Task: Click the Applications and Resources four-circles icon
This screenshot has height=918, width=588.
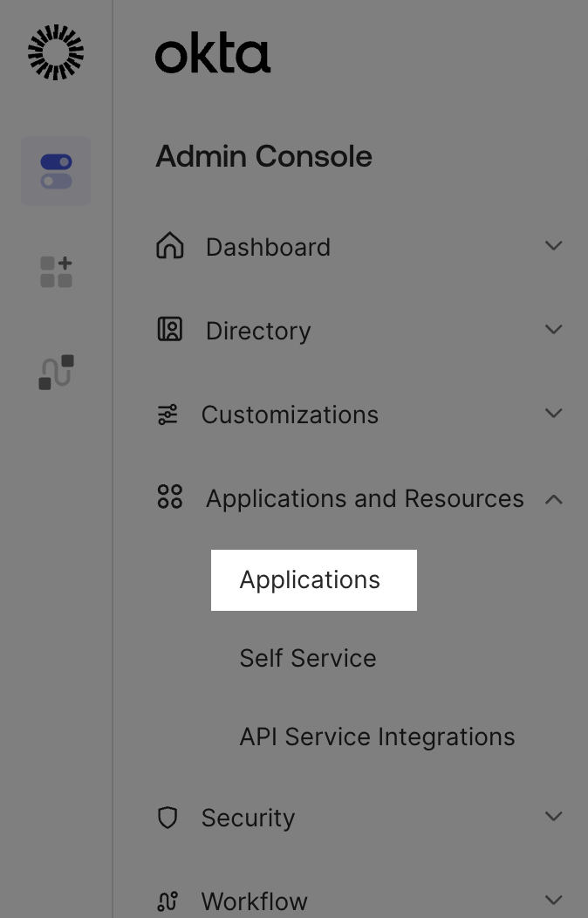Action: [x=169, y=497]
